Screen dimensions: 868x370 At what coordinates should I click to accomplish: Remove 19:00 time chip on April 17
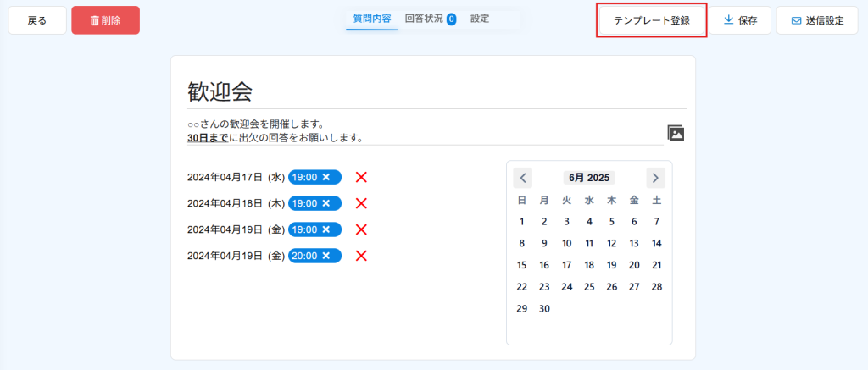[x=326, y=177]
